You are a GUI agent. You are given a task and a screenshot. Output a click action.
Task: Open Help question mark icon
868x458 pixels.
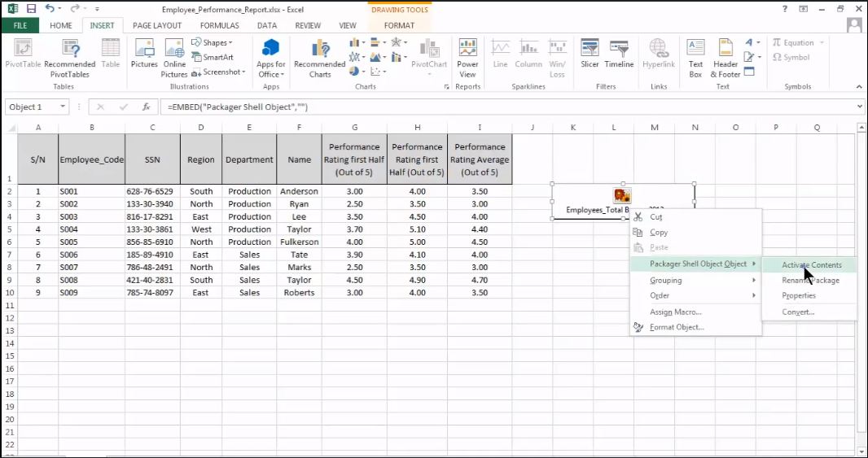coord(785,9)
